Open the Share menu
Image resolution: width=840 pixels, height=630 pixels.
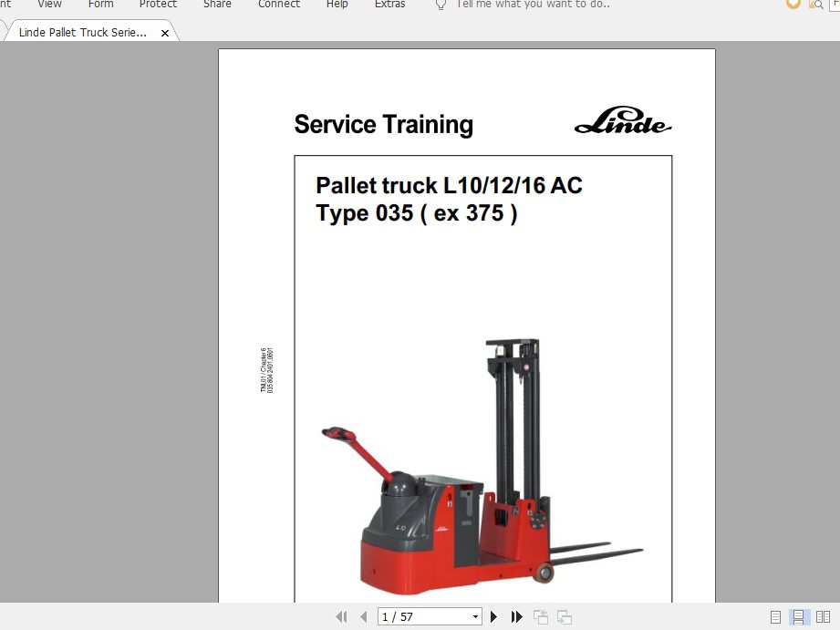tap(217, 5)
